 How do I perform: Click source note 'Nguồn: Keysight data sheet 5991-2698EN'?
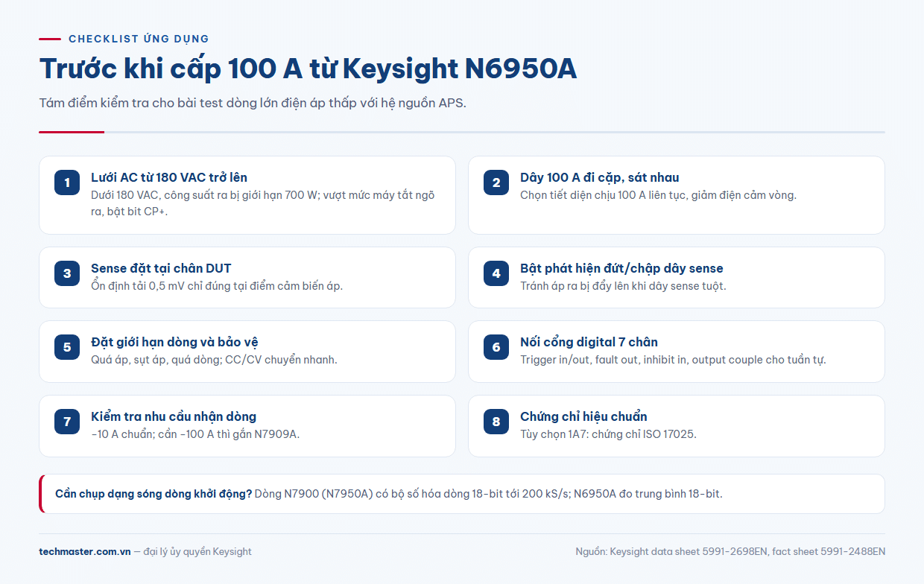tap(671, 552)
